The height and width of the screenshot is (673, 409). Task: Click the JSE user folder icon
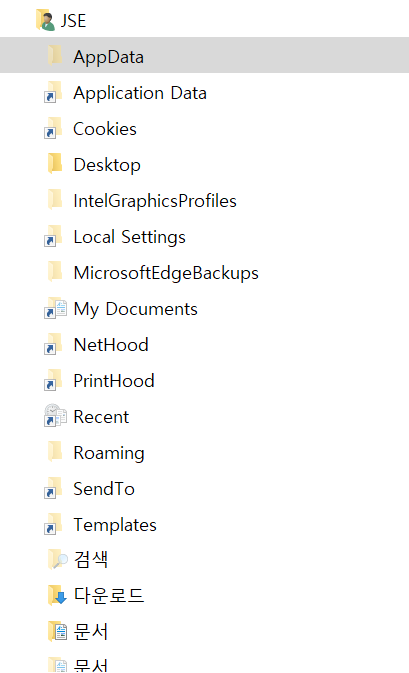(x=45, y=20)
